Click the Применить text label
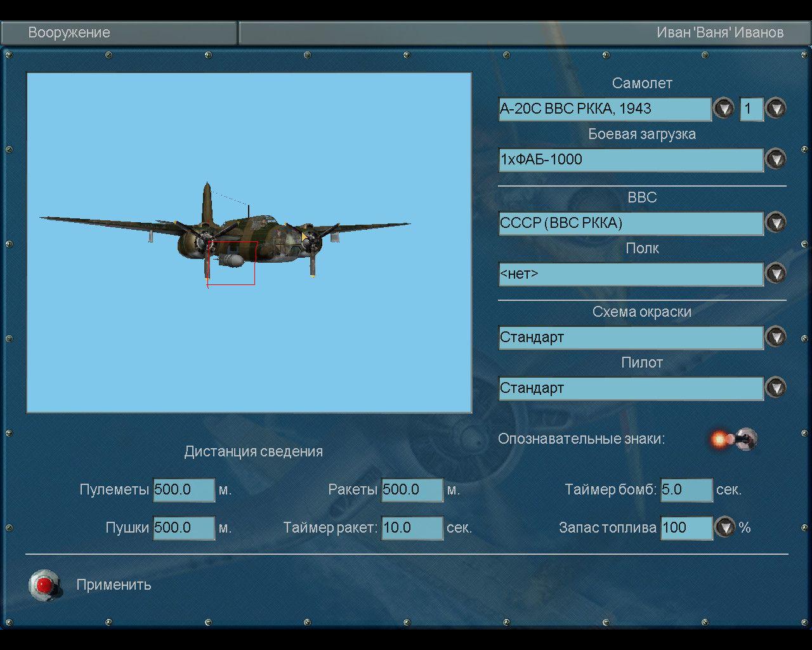The image size is (812, 650). click(114, 585)
